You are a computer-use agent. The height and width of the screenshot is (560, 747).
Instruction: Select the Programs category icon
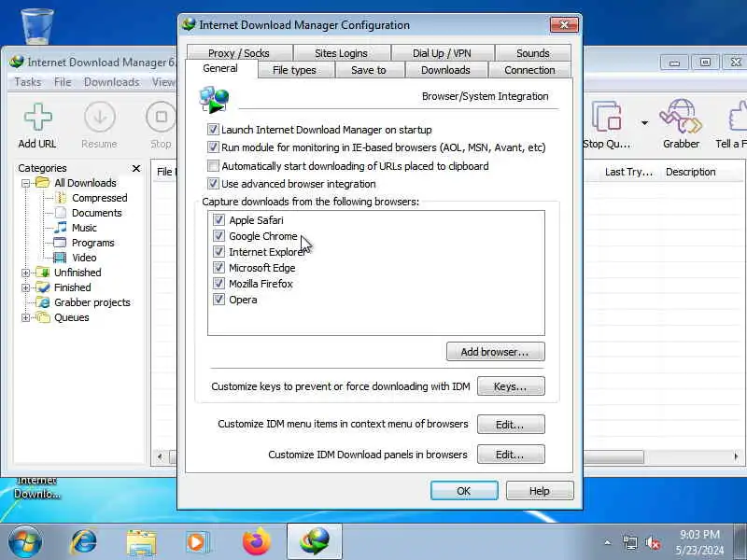(x=60, y=243)
